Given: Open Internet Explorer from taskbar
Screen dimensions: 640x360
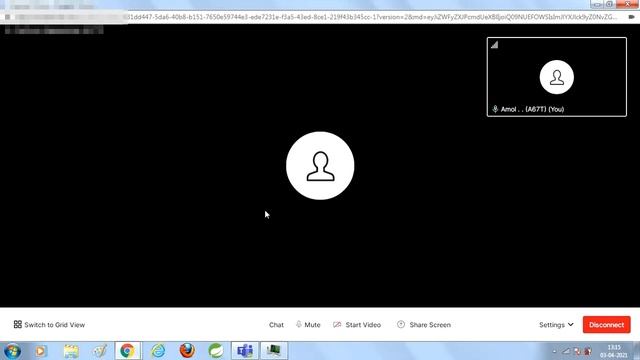Looking at the screenshot, I should coord(158,351).
